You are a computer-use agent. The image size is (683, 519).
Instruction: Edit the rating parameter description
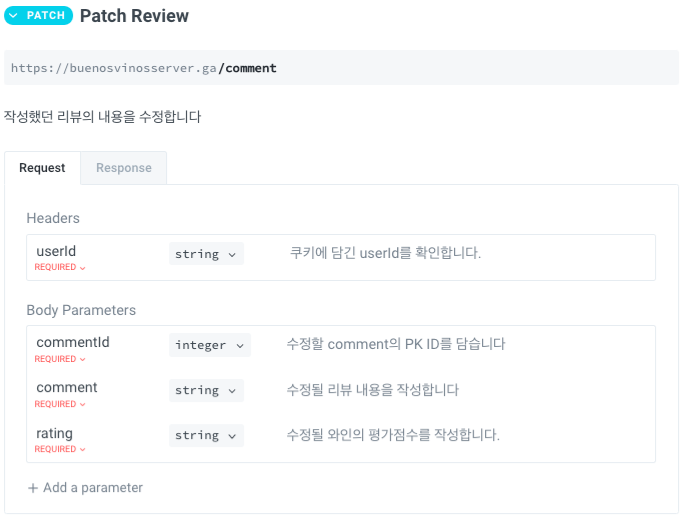tap(393, 434)
